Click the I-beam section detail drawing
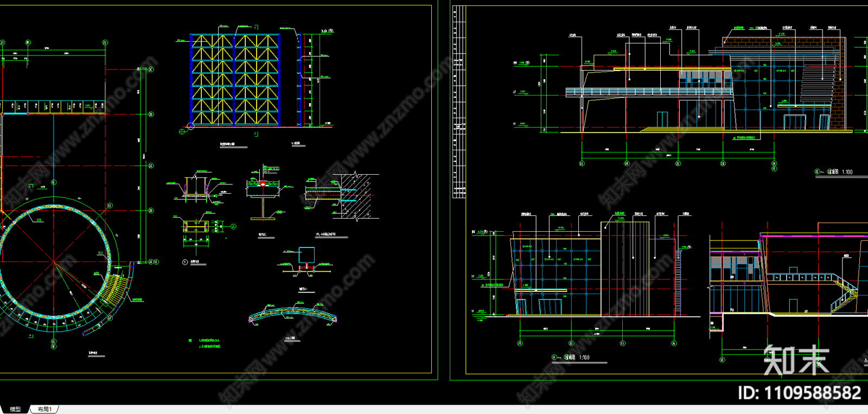868x414 pixels. 263,198
